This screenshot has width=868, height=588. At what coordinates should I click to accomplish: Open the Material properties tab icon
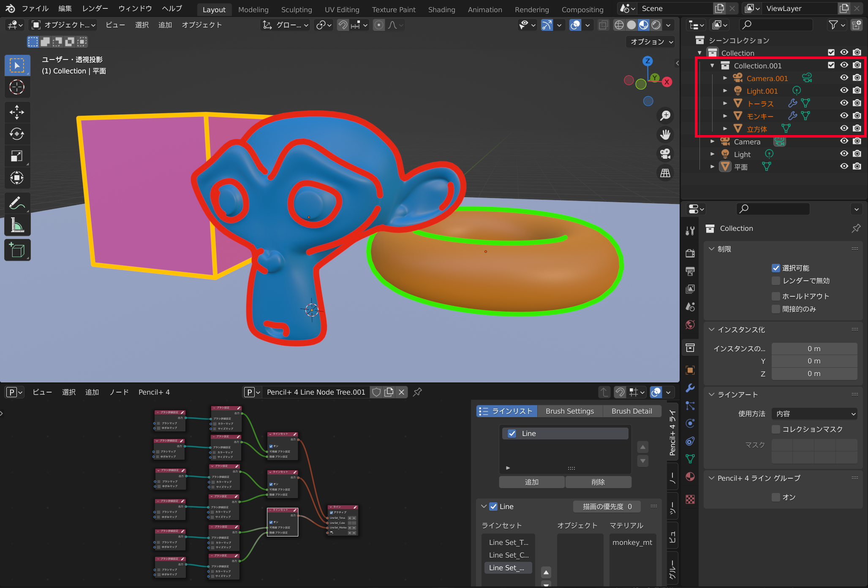(x=690, y=477)
